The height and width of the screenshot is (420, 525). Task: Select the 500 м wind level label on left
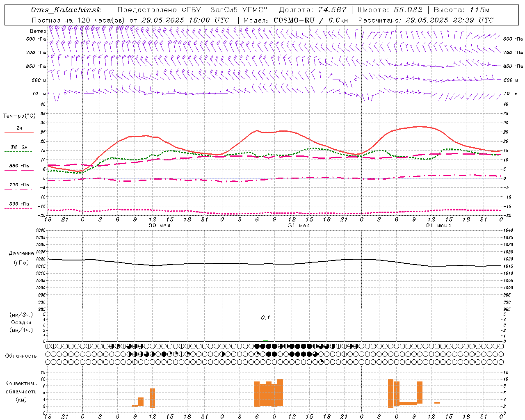39,80
